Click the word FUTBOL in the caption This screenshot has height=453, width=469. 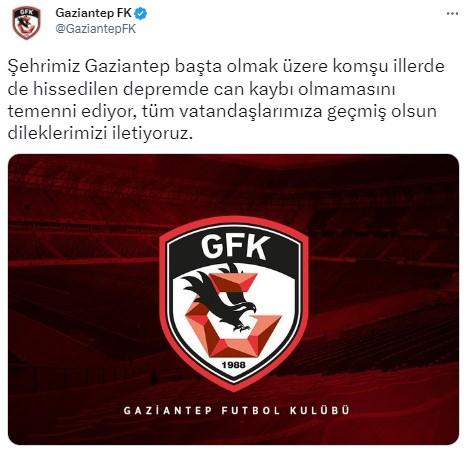(251, 410)
